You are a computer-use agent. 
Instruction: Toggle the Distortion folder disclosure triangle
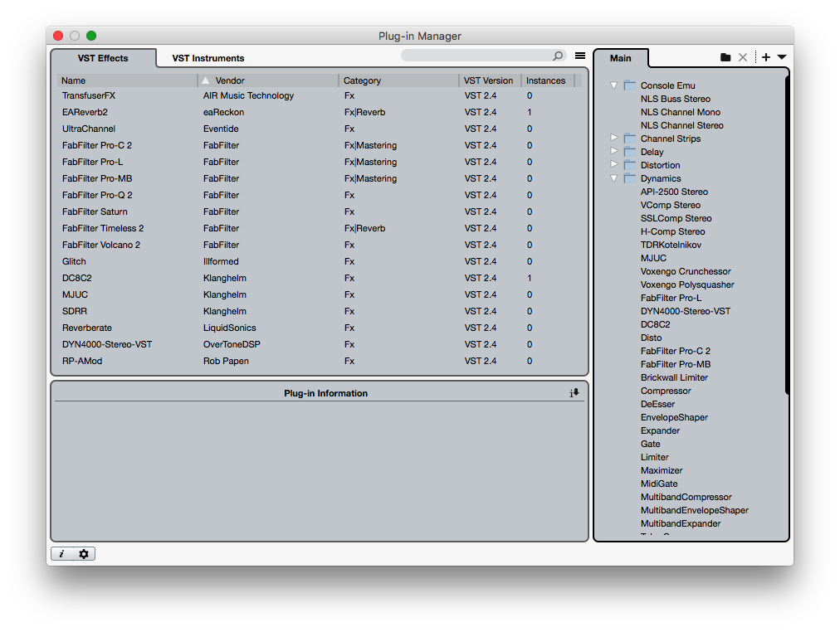(x=613, y=165)
